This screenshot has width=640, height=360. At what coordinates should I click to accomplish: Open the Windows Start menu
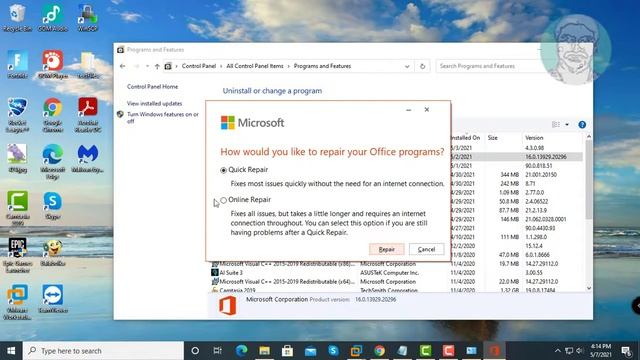click(11, 351)
